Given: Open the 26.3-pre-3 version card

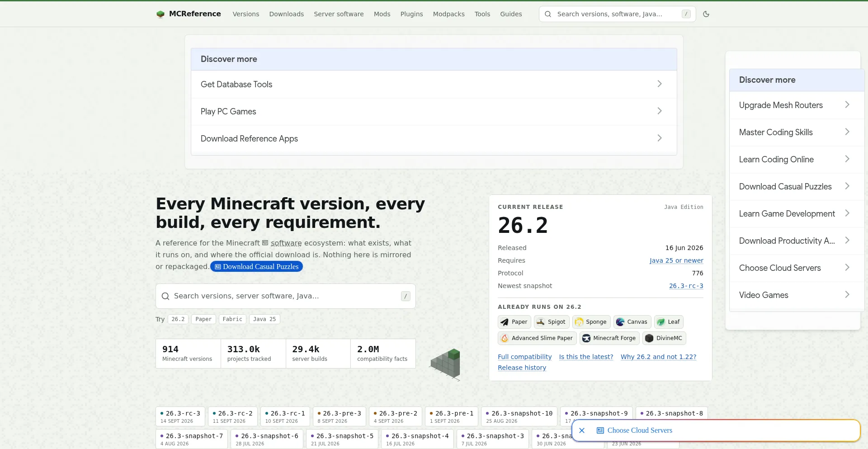Looking at the screenshot, I should tap(340, 416).
